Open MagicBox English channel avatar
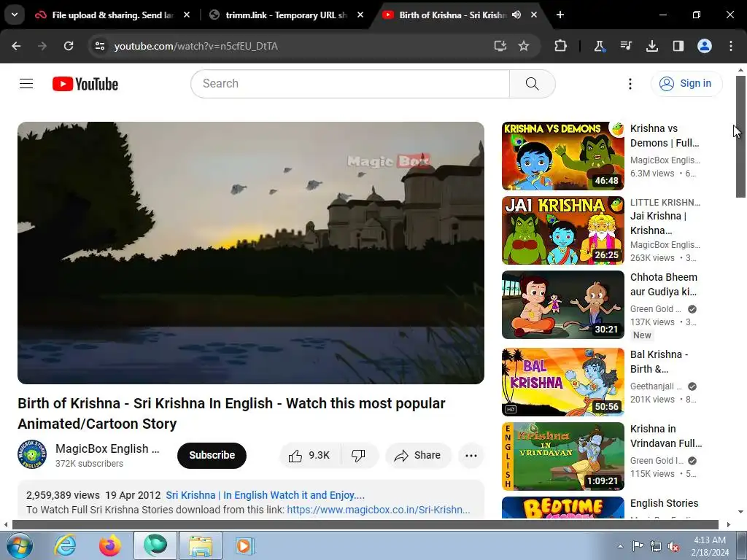 [32, 455]
